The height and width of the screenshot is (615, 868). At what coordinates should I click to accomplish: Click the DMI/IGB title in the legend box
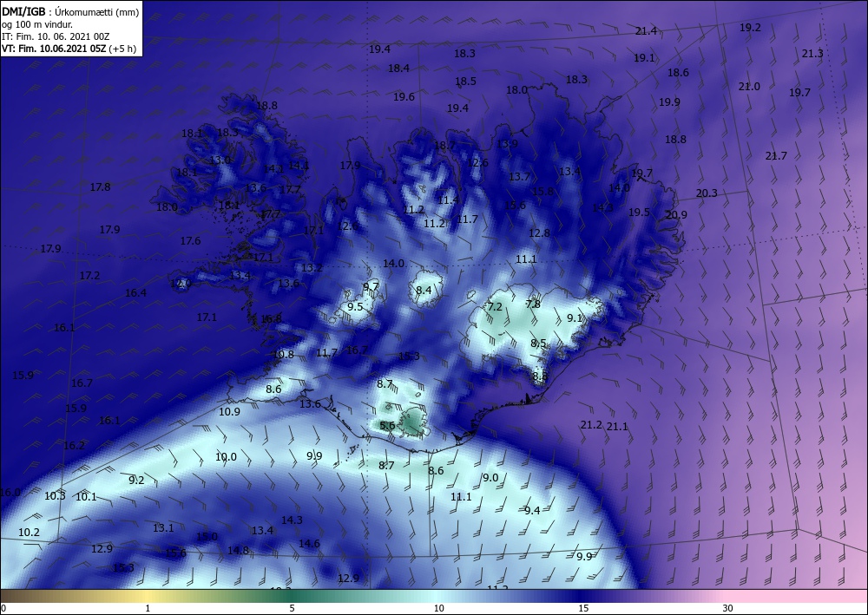click(x=23, y=11)
